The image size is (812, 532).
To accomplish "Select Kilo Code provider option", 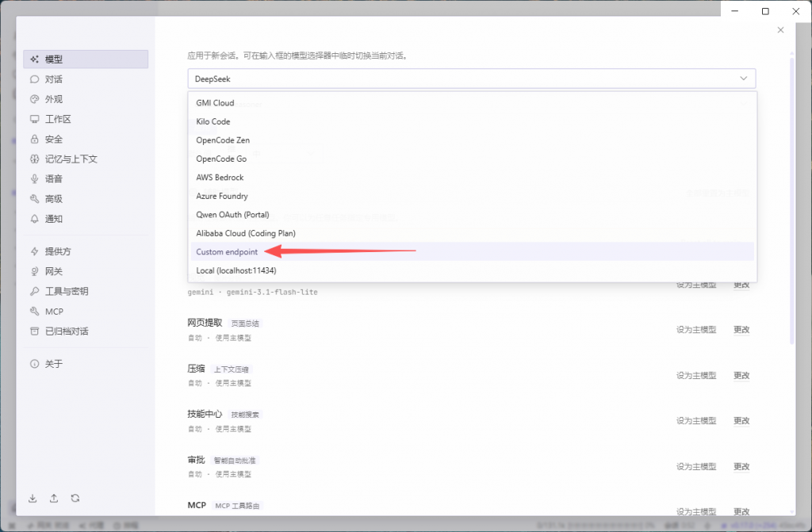I will (x=472, y=121).
